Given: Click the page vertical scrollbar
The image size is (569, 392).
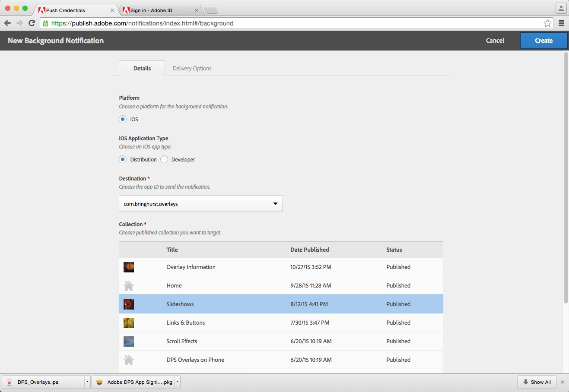Looking at the screenshot, I should 566,178.
